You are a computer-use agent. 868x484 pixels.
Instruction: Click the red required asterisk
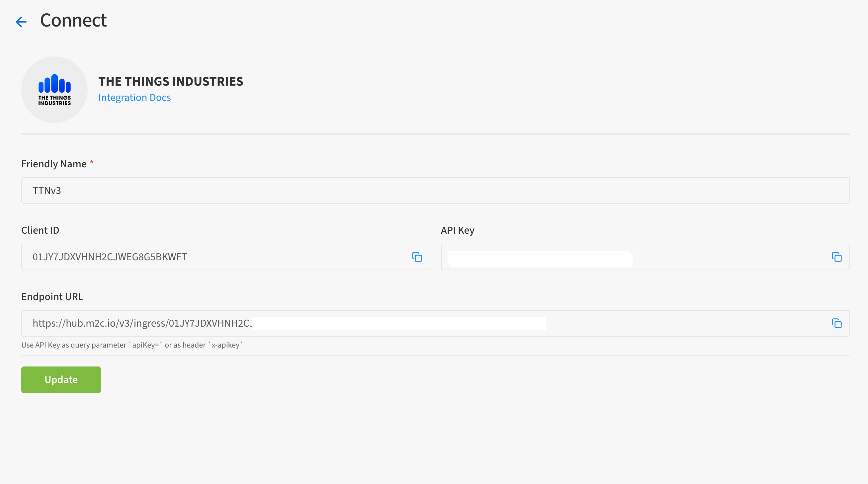tap(91, 163)
